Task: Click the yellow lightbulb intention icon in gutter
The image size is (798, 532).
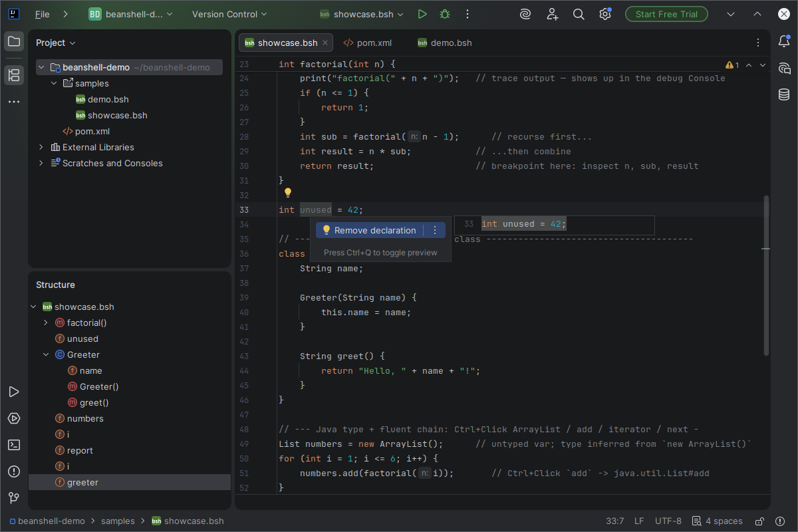Action: [x=288, y=193]
